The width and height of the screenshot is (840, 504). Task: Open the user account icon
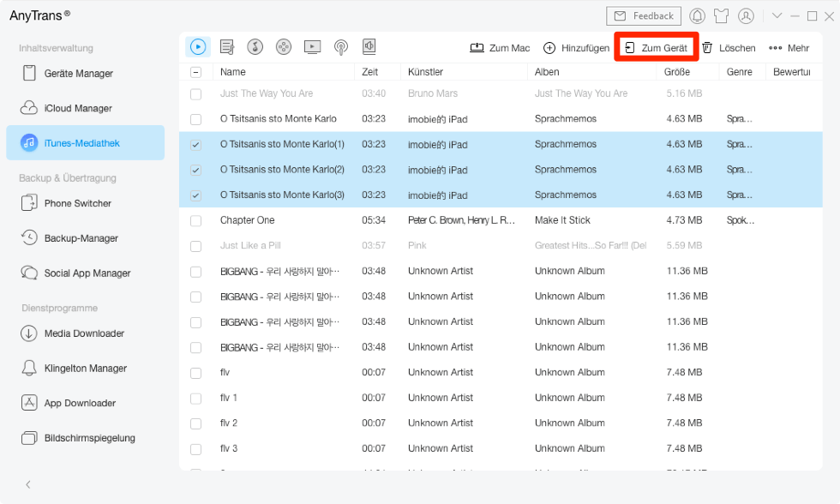coord(747,15)
